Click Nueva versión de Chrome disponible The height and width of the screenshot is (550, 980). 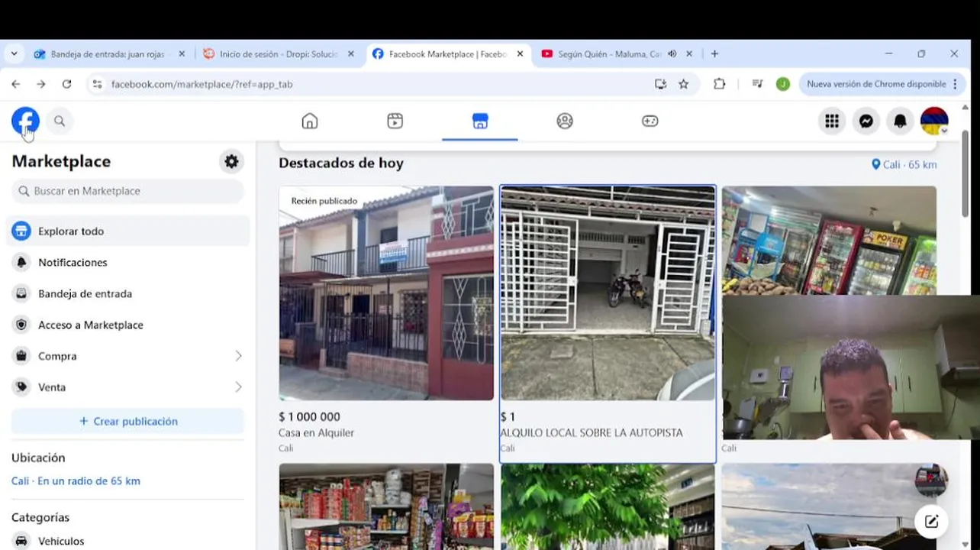882,84
